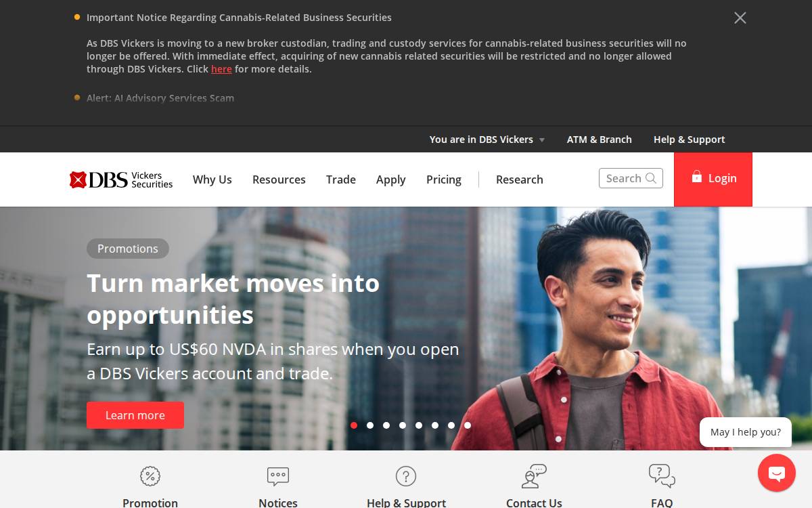This screenshot has height=508, width=812.
Task: Click the Contact Us agent icon
Action: pyautogui.click(x=534, y=476)
